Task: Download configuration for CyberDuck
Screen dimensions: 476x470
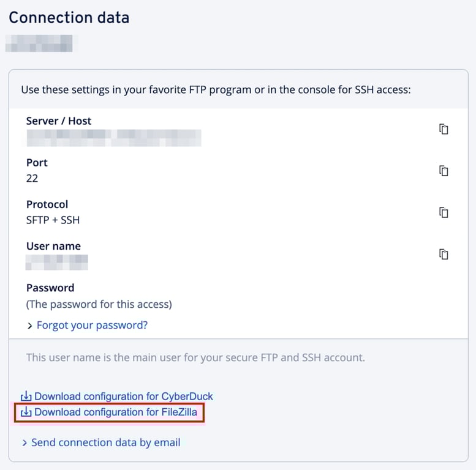Action: click(124, 397)
